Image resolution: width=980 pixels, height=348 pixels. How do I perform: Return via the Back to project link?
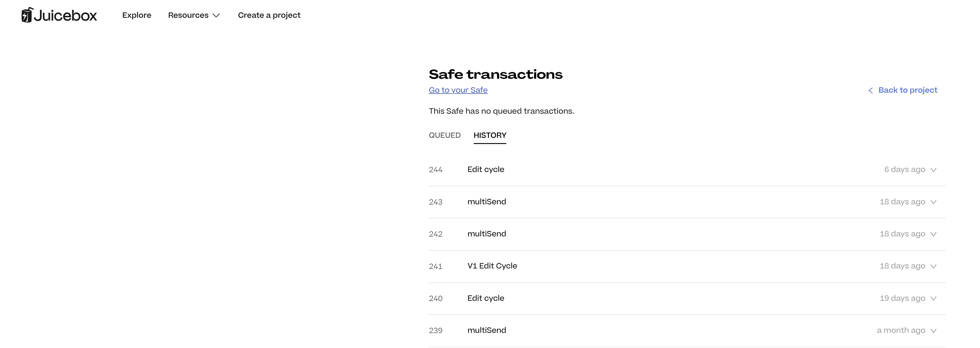tap(908, 90)
